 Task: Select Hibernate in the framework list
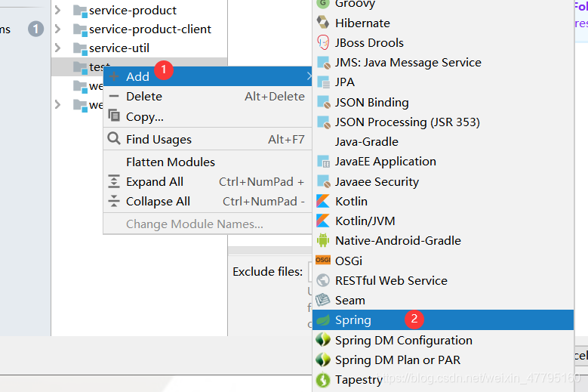(443, 23)
